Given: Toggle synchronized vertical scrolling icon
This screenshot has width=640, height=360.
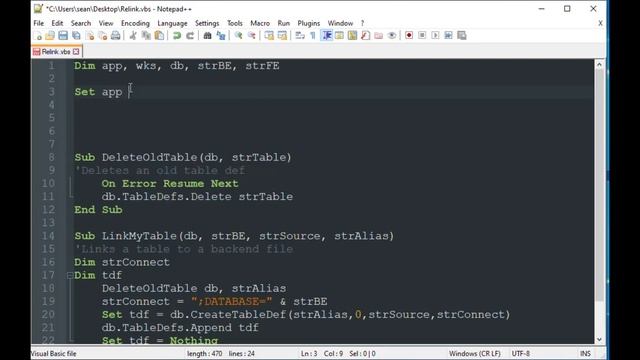Looking at the screenshot, I should click(x=269, y=36).
